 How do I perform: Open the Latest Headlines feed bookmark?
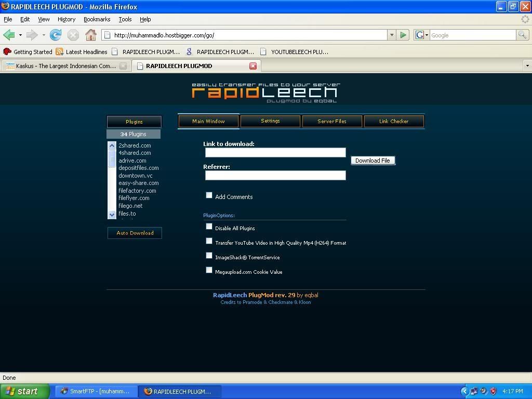click(82, 51)
